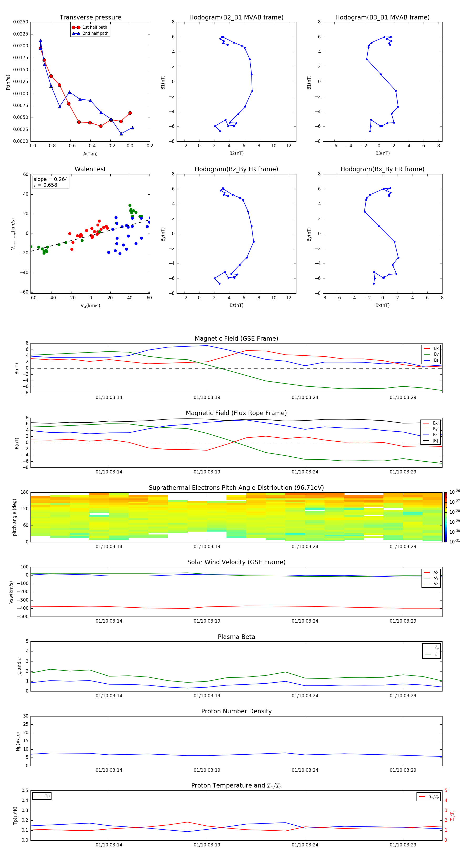Click the "Solar Wind Velocity (GSE Frame)" title

[236, 562]
